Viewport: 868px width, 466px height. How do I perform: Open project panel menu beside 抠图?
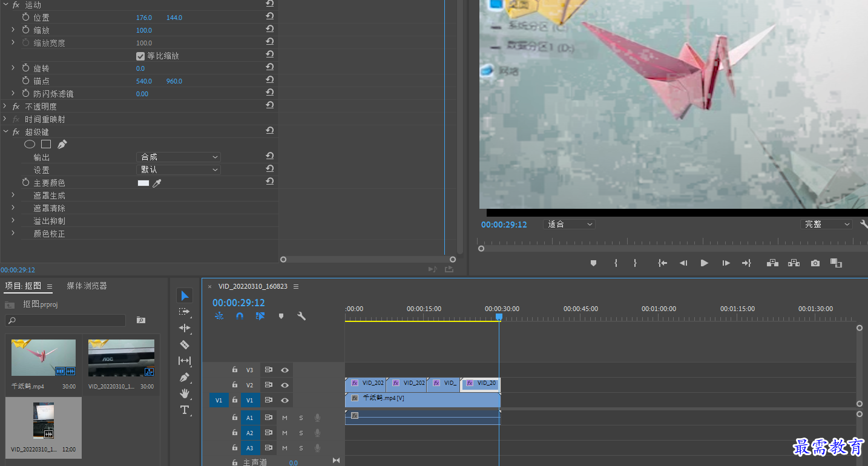click(x=50, y=286)
